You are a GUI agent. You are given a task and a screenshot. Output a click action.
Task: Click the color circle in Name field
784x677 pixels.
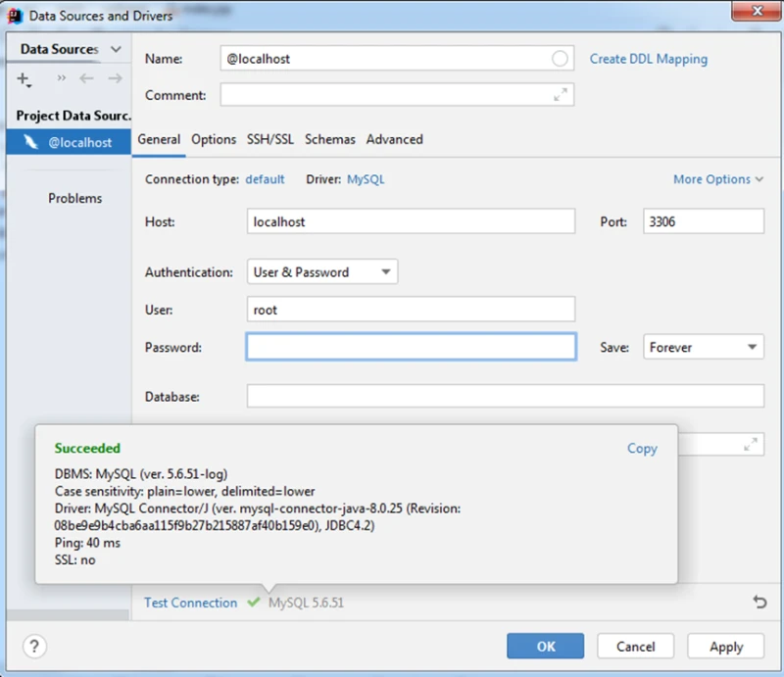560,59
